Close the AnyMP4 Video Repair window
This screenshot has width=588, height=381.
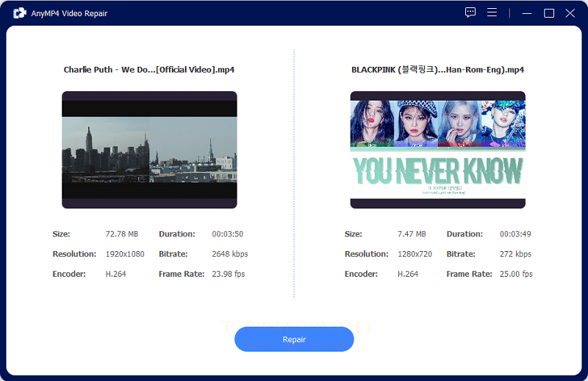point(570,13)
